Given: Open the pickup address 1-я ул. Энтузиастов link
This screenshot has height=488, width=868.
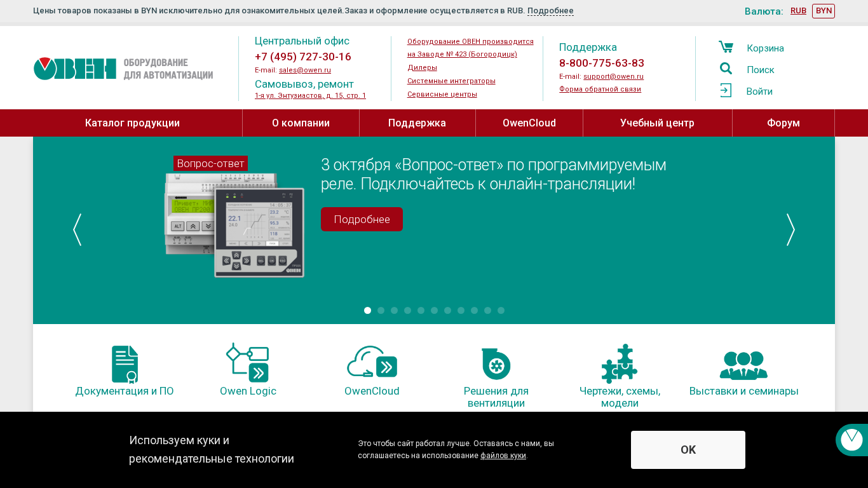Looking at the screenshot, I should (310, 95).
